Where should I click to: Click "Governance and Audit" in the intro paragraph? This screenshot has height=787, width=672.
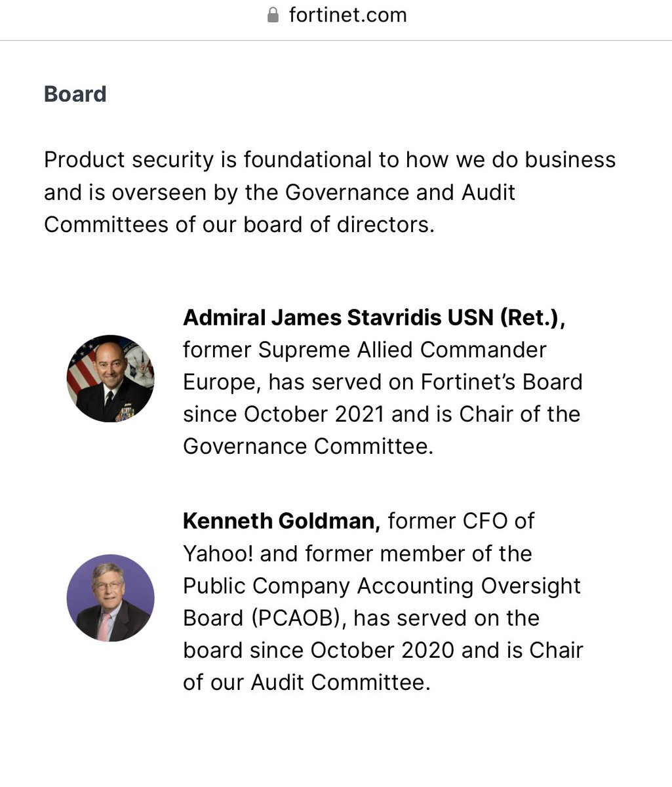click(400, 192)
